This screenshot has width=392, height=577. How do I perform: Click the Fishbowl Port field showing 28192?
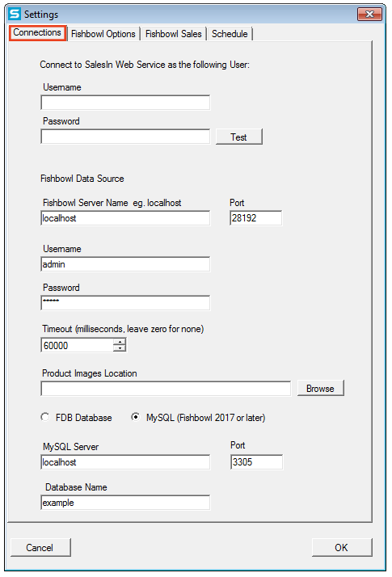256,218
